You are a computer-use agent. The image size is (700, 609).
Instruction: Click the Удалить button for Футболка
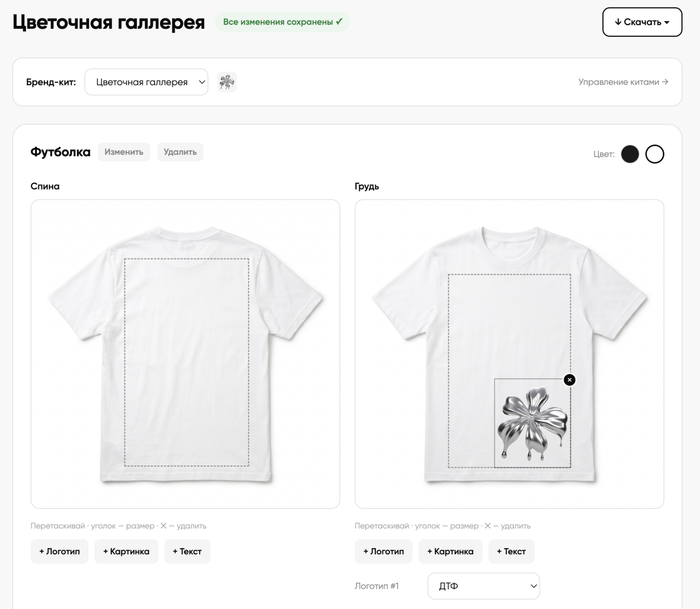pos(180,152)
